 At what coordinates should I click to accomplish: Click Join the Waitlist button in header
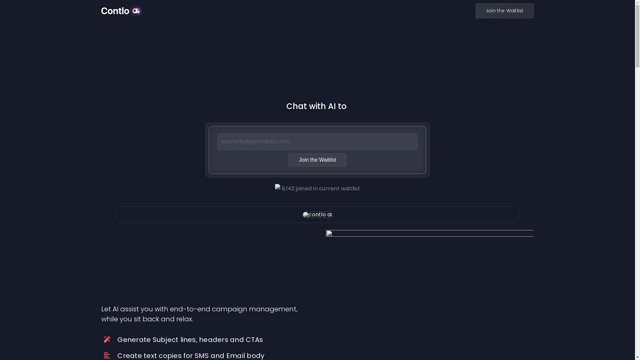pos(504,11)
